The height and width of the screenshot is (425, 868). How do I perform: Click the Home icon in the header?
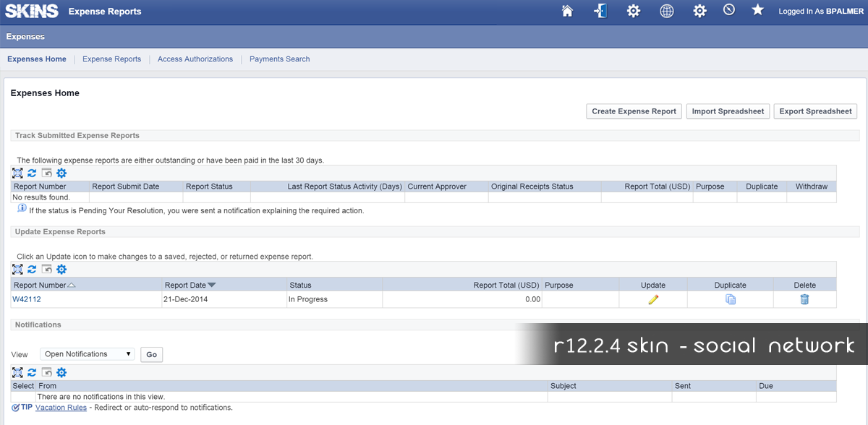coord(567,11)
